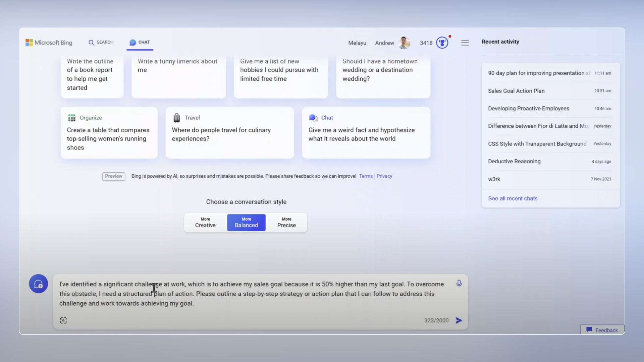The image size is (644, 362).
Task: Select More Precise conversation style
Action: (287, 222)
